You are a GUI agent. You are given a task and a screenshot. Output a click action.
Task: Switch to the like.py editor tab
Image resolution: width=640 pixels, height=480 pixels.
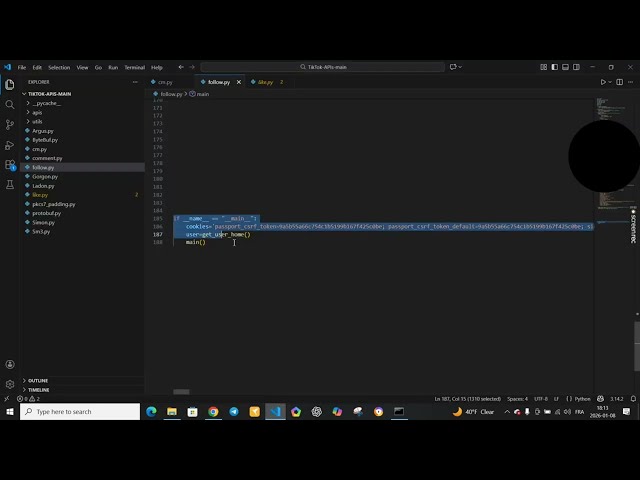[x=265, y=82]
